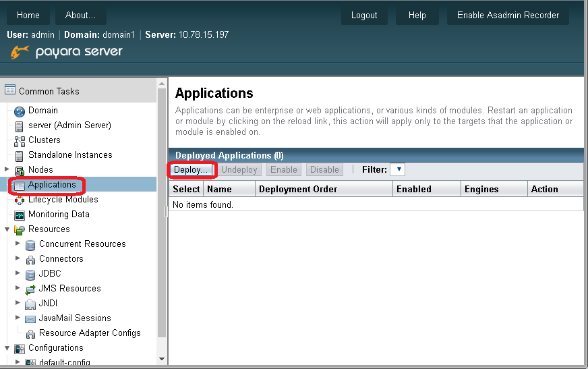
Task: Click the JDBC database icon
Action: point(30,275)
